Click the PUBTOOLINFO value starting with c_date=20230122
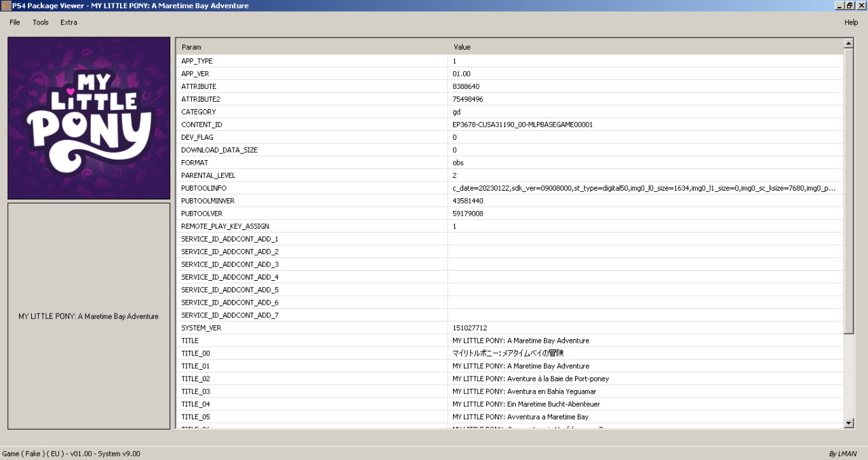Screen dimensions: 868x460 (644, 188)
